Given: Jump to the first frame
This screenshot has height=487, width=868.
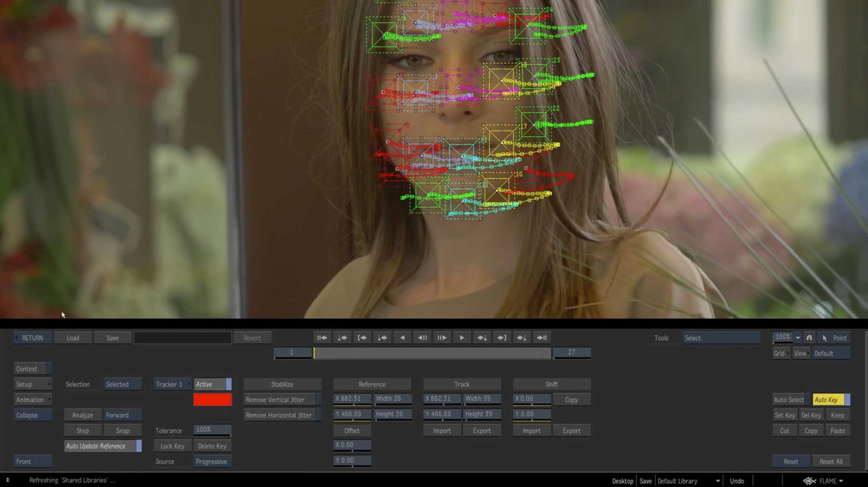Looking at the screenshot, I should click(x=322, y=338).
